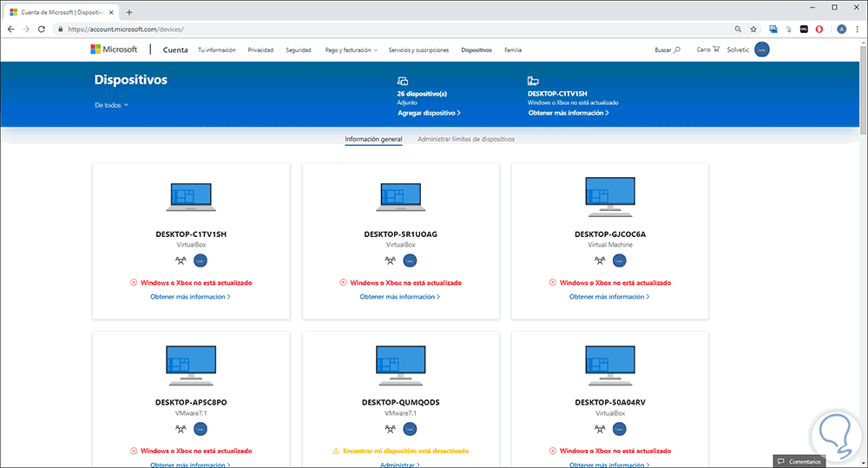868x468 pixels.
Task: Click the 26 dispositivo(s) text
Action: point(422,94)
